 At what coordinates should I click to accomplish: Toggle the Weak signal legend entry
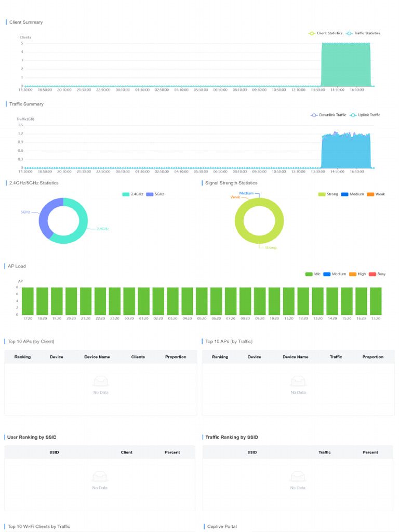pos(376,194)
